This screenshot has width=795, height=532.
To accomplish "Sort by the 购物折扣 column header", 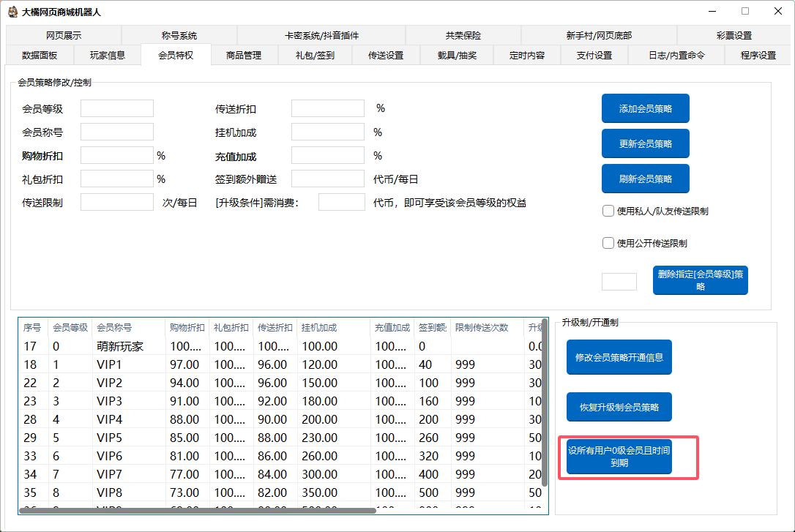I will pyautogui.click(x=187, y=327).
